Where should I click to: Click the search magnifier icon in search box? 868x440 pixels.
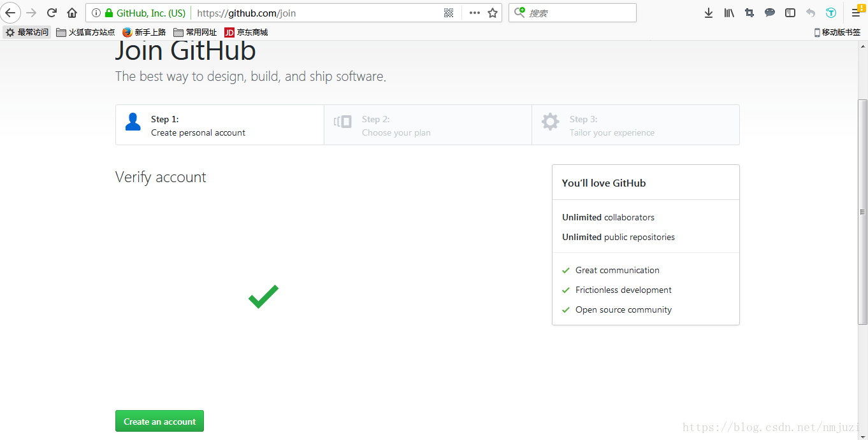[x=520, y=12]
